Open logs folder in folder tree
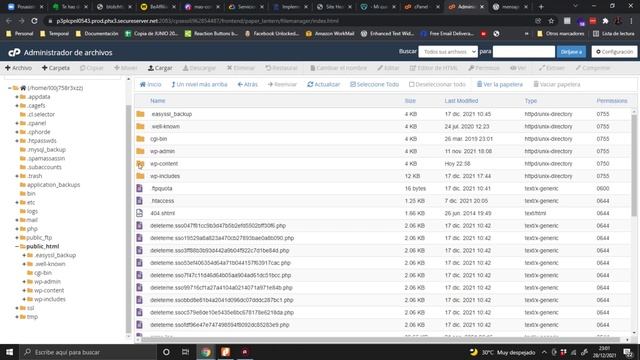 (32, 211)
